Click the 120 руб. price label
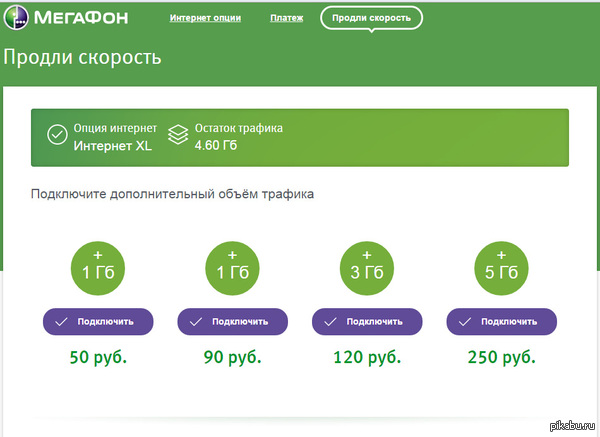Viewport: 600px width, 437px height. (367, 358)
